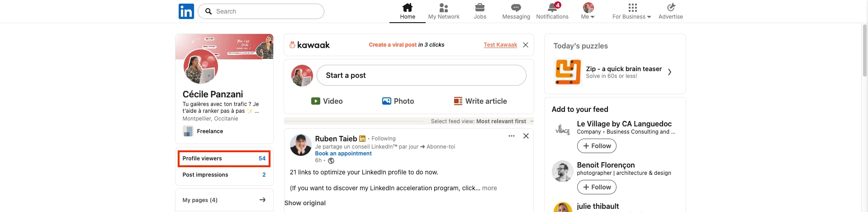Open the My Network tab
Viewport: 868px width, 212px height.
coord(444,11)
